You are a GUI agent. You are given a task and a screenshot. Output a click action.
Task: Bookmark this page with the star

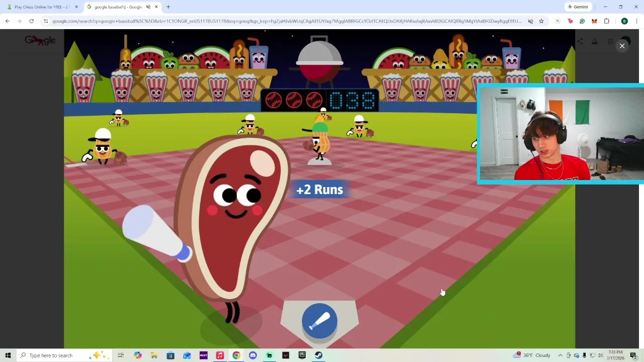point(541,21)
